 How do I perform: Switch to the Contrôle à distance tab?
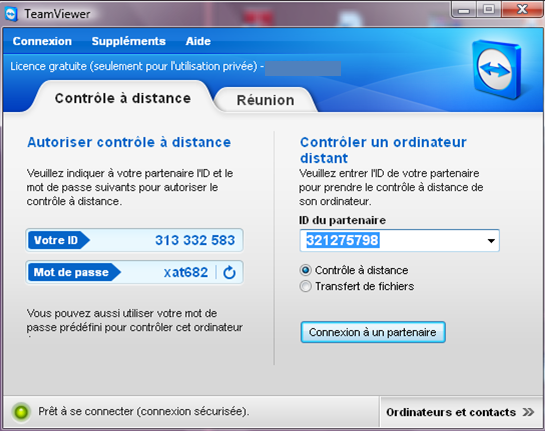(x=123, y=98)
